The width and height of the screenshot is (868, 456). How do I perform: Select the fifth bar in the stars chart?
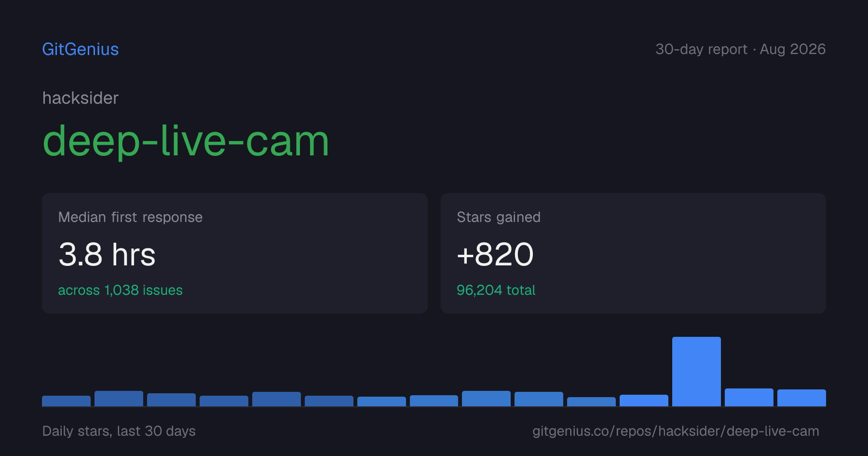coord(276,399)
